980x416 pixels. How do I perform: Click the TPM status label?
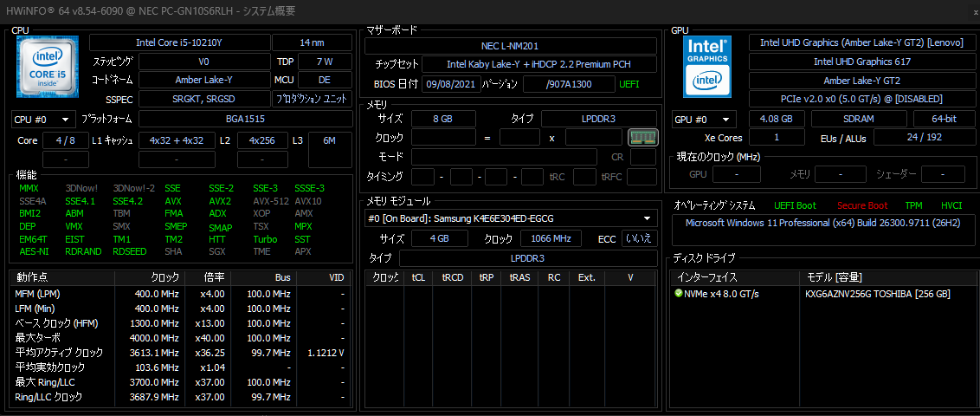point(913,205)
